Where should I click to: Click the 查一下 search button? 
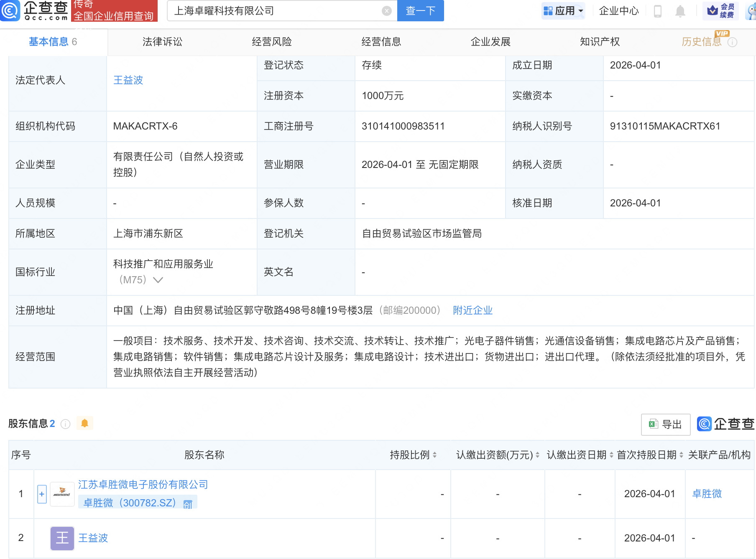pyautogui.click(x=420, y=11)
